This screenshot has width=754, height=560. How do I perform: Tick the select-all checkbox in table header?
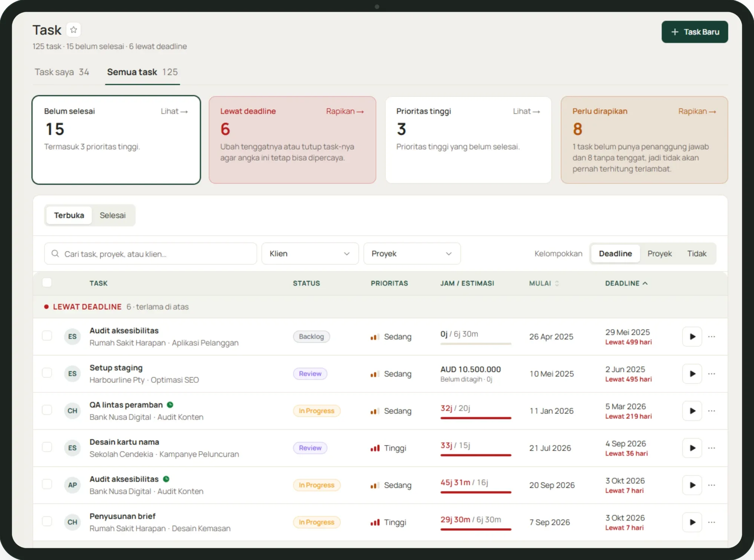(x=47, y=283)
